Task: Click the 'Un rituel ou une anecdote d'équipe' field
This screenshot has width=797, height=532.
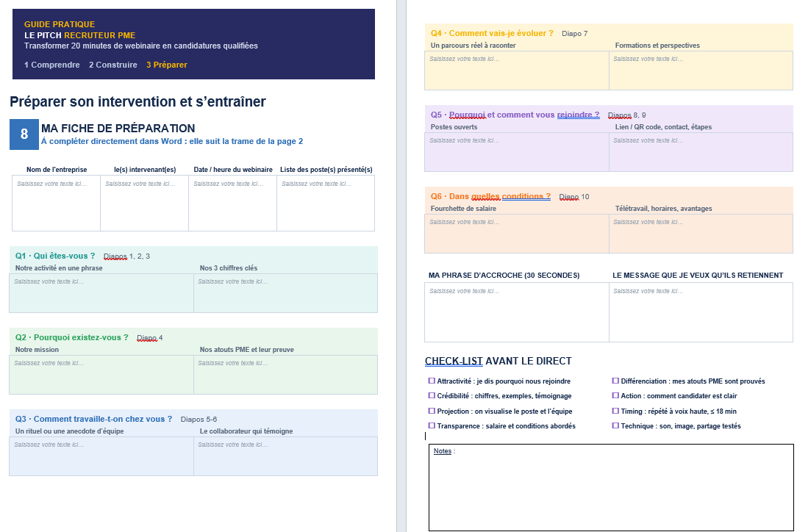Action: click(x=101, y=456)
